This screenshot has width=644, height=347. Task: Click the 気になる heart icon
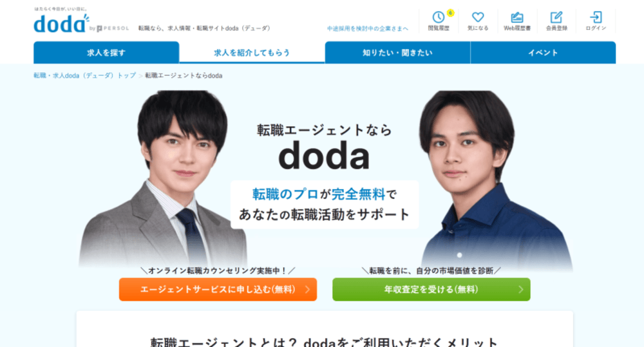point(478,17)
